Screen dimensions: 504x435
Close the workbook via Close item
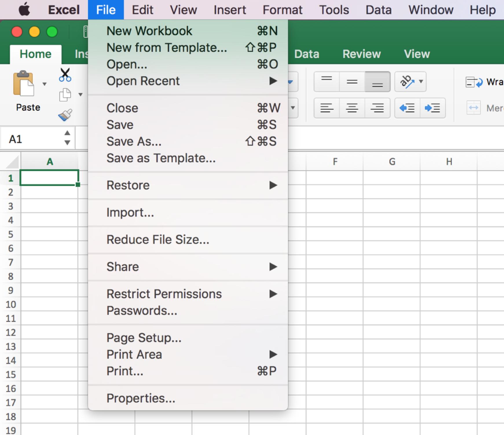pos(188,108)
